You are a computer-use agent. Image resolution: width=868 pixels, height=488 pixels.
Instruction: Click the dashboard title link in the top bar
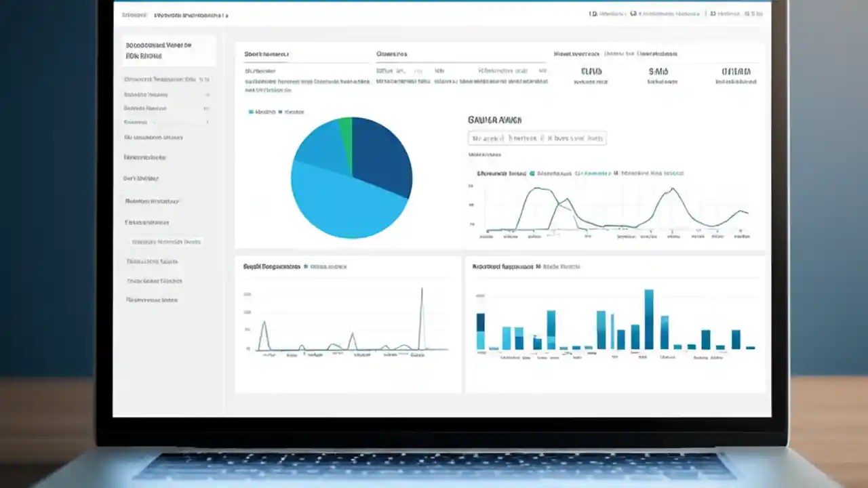click(x=190, y=14)
